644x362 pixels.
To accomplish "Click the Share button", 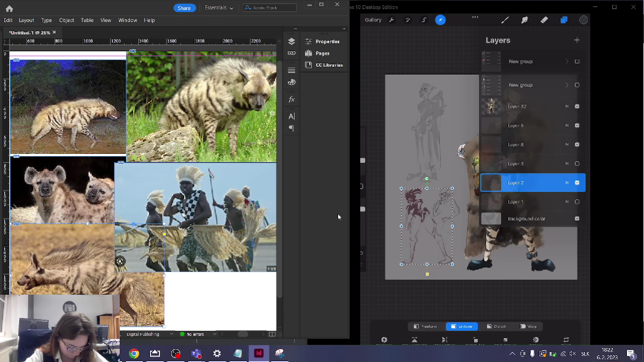I will [184, 8].
